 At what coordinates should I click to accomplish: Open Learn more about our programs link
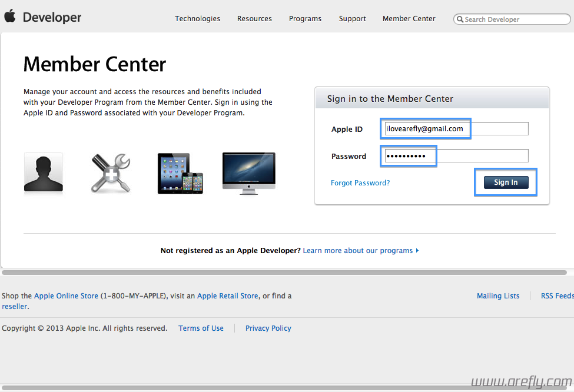(x=358, y=251)
